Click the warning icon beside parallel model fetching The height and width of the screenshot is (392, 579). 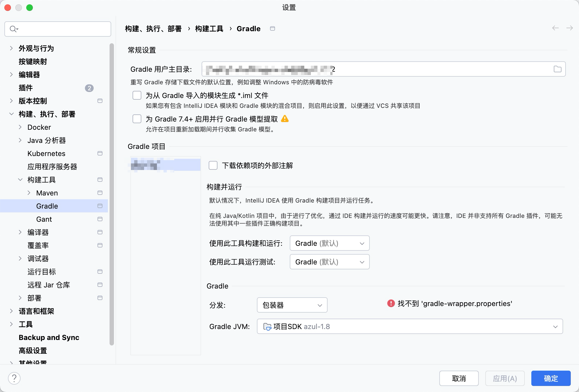tap(285, 119)
